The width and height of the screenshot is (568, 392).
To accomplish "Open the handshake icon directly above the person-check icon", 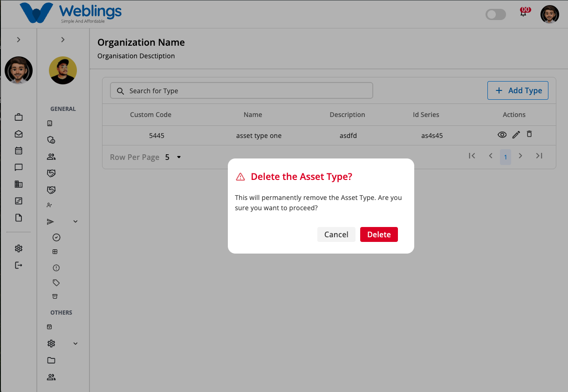I will (x=51, y=190).
